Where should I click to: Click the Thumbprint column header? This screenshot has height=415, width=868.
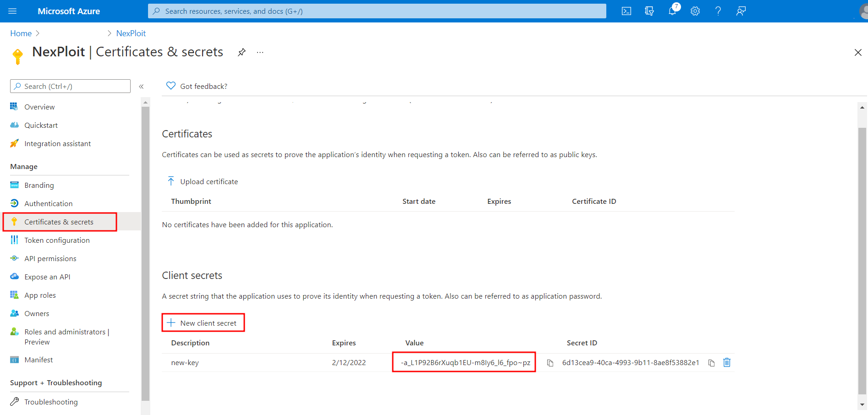coord(191,201)
